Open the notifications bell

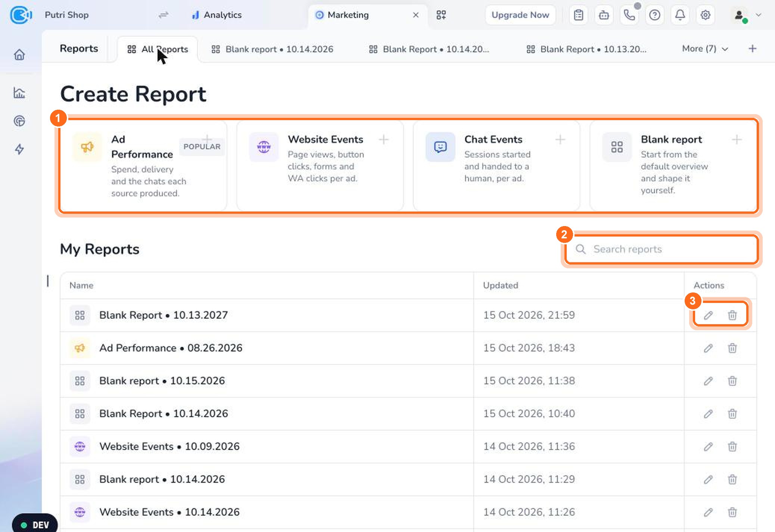[680, 15]
